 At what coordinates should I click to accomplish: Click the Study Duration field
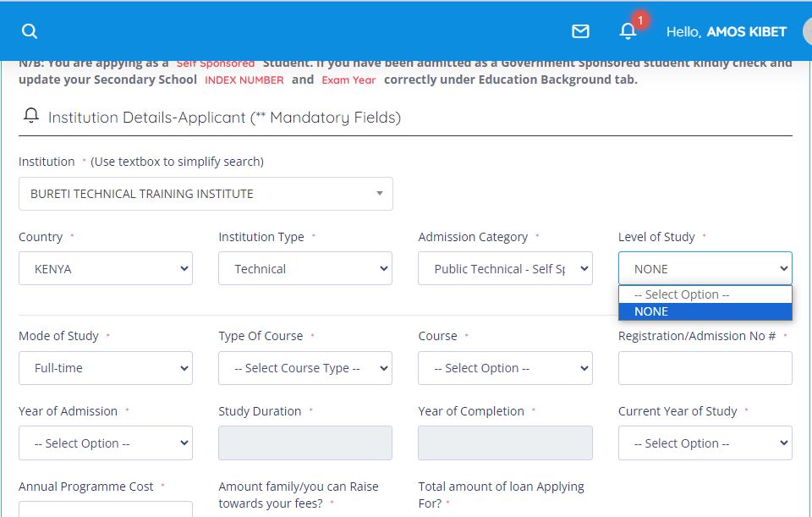click(305, 443)
